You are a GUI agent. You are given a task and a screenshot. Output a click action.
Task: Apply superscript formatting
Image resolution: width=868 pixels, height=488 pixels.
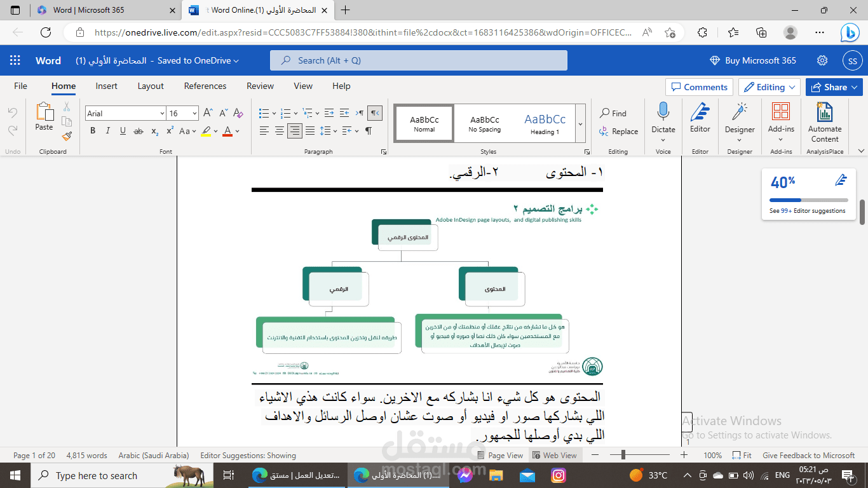coord(170,131)
